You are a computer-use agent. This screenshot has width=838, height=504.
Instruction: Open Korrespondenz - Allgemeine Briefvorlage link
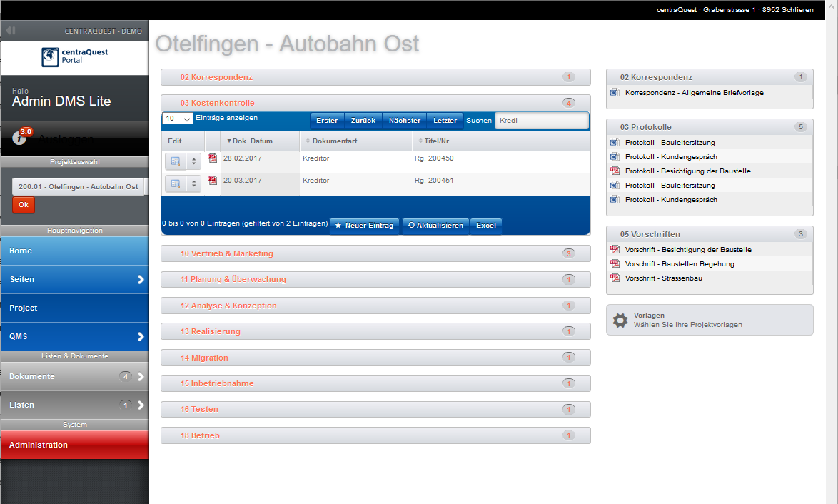pos(695,93)
